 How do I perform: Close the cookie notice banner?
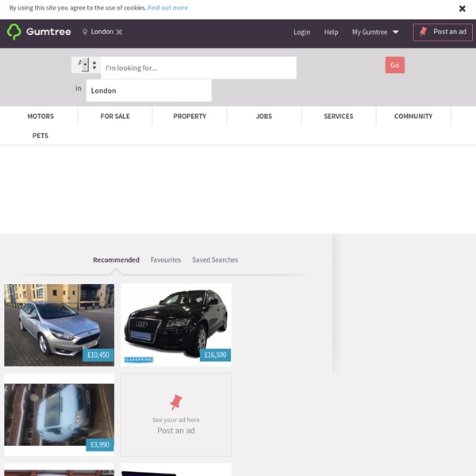(463, 9)
